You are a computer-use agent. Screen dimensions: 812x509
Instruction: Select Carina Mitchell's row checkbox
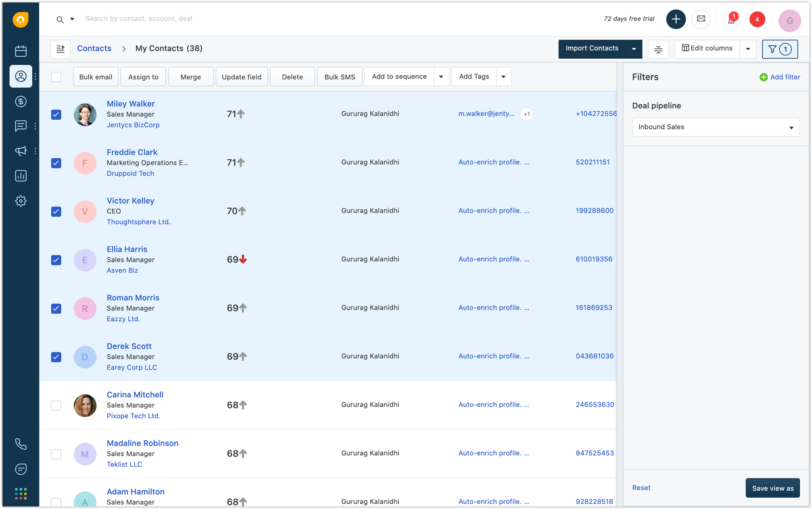point(56,406)
